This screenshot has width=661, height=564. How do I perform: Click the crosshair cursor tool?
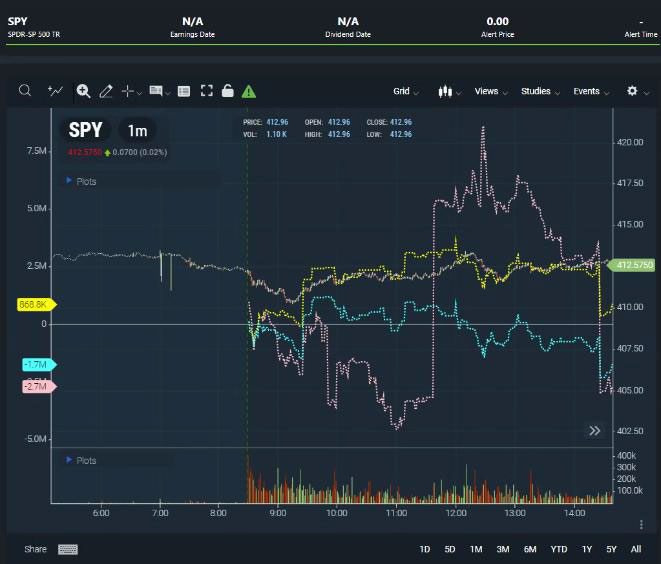tap(127, 91)
